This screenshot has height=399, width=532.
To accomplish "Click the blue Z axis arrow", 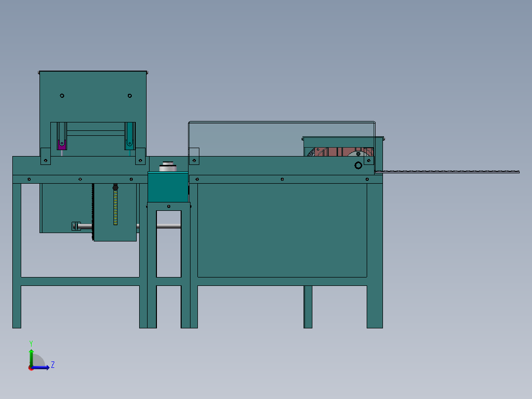I will point(47,367).
